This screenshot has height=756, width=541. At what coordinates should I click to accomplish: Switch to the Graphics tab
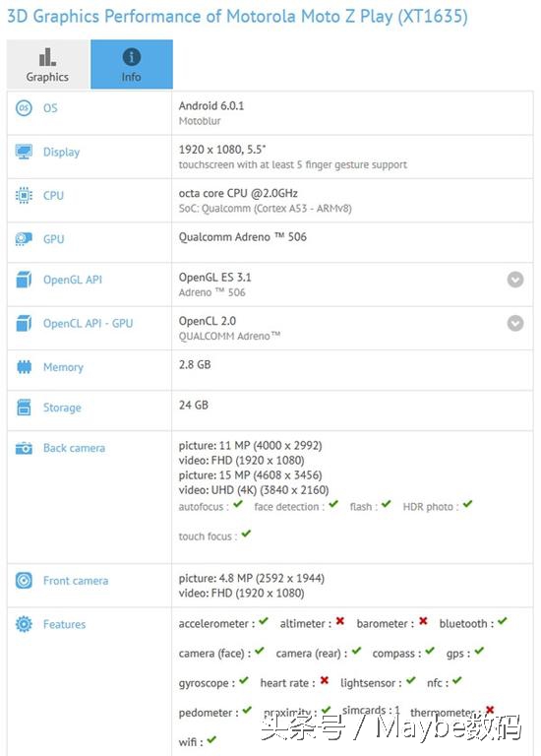pos(48,64)
